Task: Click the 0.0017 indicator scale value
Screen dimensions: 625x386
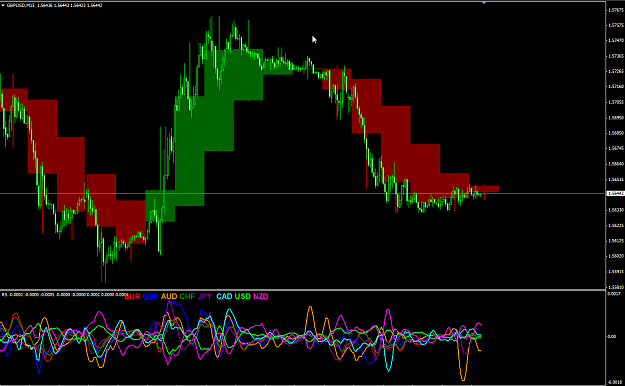Action: point(613,294)
